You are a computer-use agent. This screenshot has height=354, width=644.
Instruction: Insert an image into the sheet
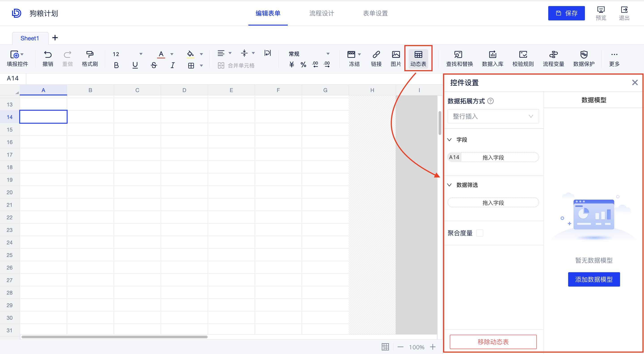pyautogui.click(x=396, y=58)
